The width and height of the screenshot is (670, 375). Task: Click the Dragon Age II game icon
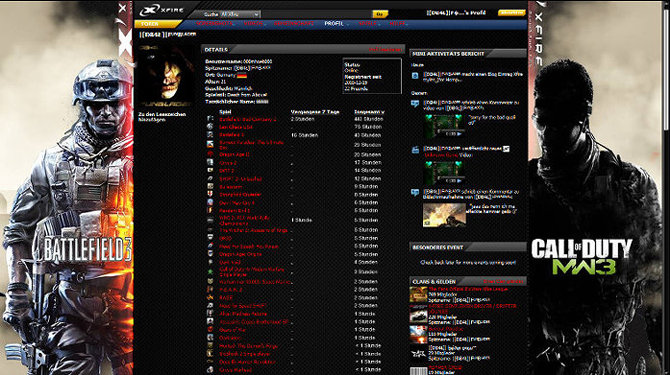tap(210, 154)
